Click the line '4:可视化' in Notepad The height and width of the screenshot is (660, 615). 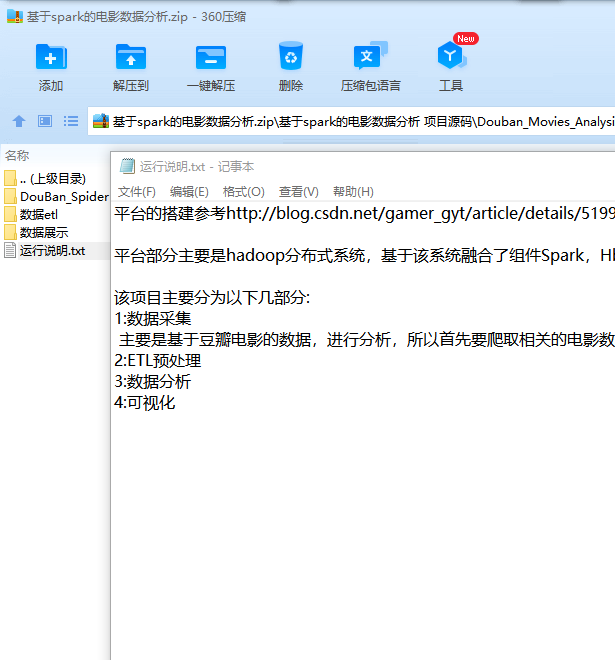(145, 403)
